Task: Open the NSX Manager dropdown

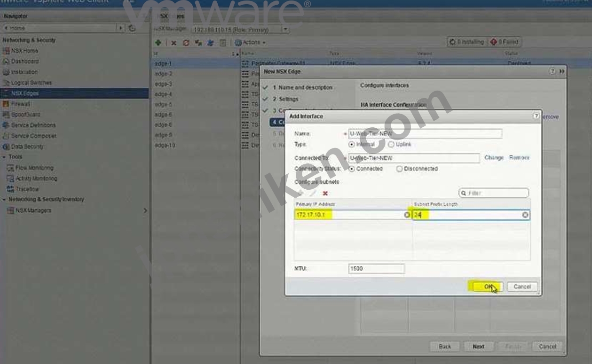Action: pyautogui.click(x=285, y=30)
